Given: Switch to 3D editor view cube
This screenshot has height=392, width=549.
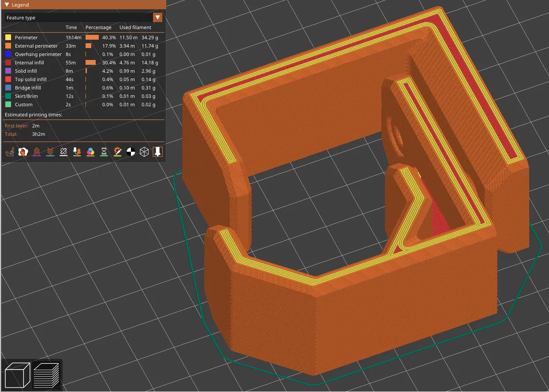Looking at the screenshot, I should 17,375.
